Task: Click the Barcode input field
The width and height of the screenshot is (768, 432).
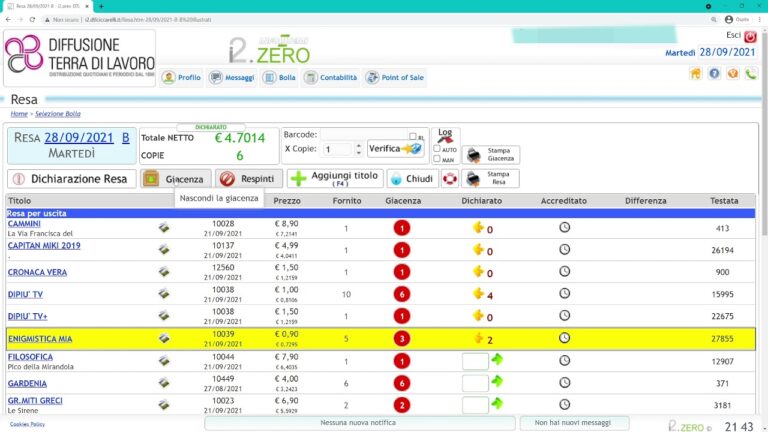Action: (x=364, y=135)
